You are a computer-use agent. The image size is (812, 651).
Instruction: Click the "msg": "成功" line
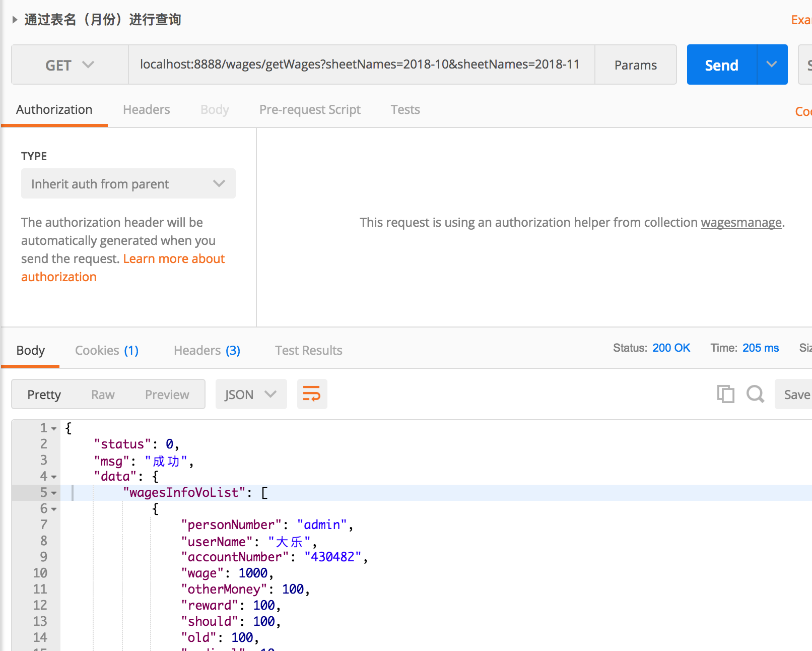(x=144, y=461)
